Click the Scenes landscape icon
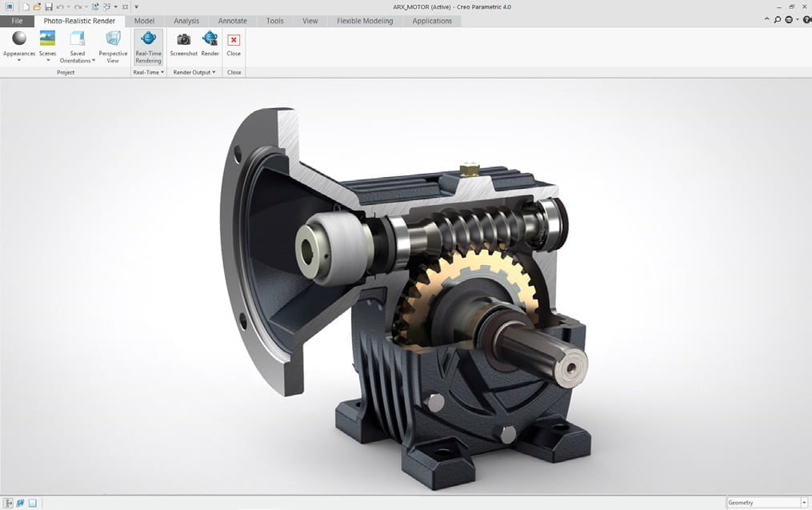 pos(47,39)
